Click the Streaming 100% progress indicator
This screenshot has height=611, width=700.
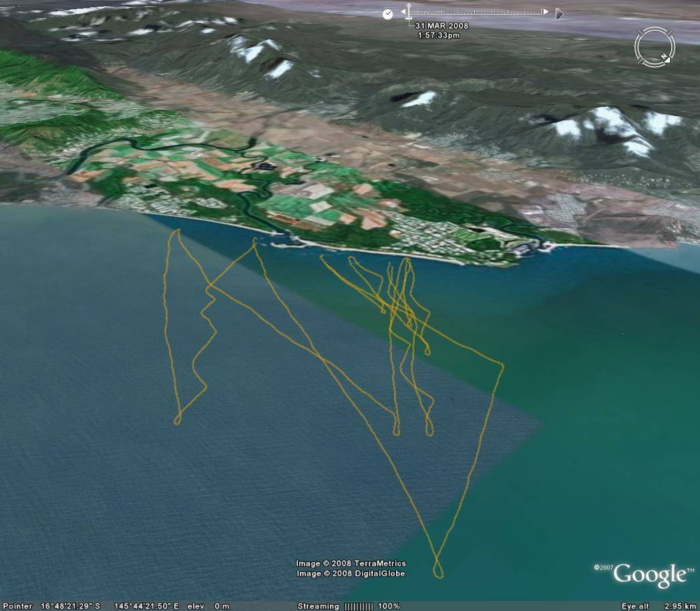tap(348, 606)
